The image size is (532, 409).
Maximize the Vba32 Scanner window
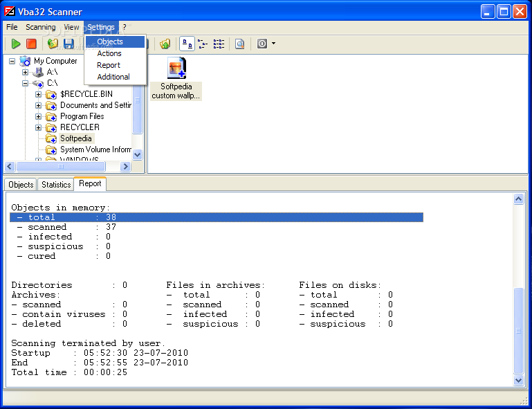pos(504,12)
